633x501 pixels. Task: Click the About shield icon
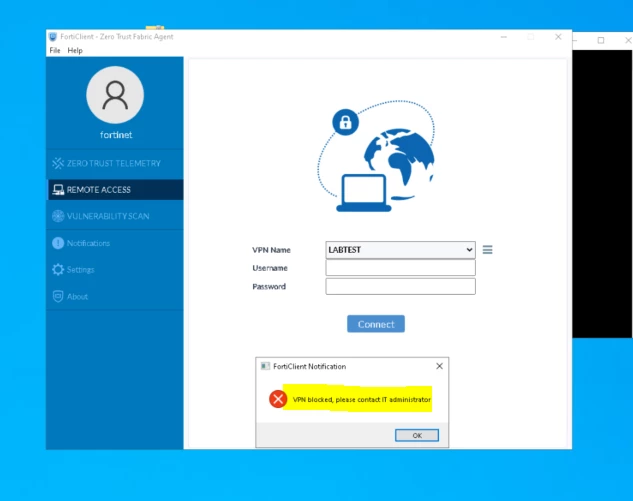(58, 296)
